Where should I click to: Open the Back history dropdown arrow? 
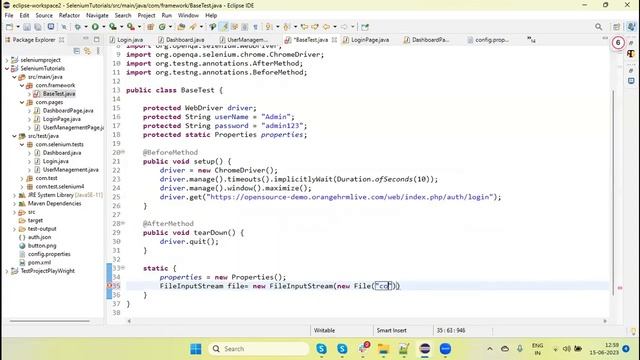click(x=335, y=27)
